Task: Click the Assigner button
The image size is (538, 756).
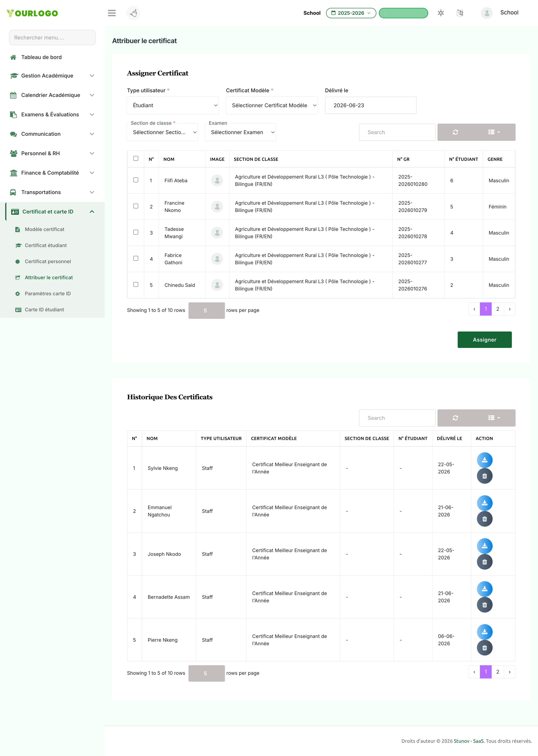Action: click(x=484, y=340)
